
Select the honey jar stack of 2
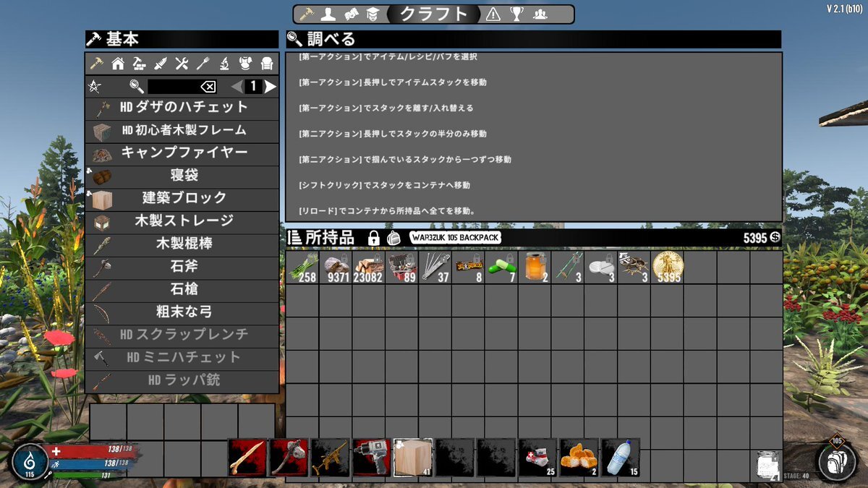click(535, 267)
